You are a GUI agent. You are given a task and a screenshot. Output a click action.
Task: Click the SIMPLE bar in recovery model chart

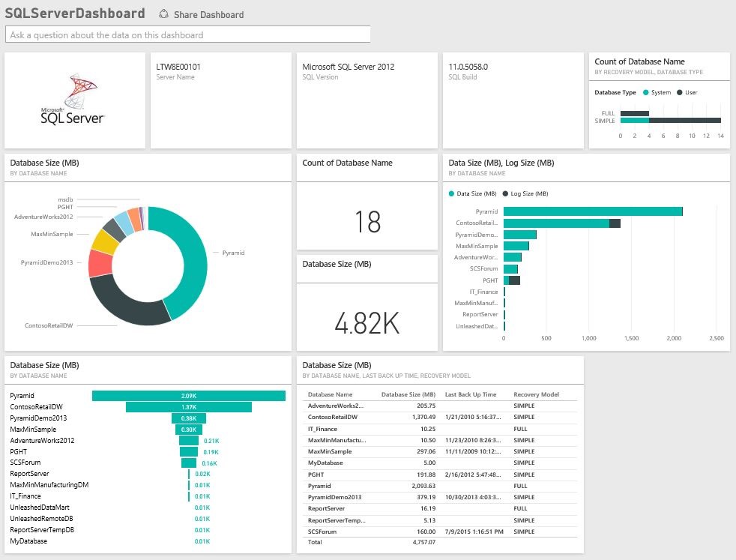point(671,120)
